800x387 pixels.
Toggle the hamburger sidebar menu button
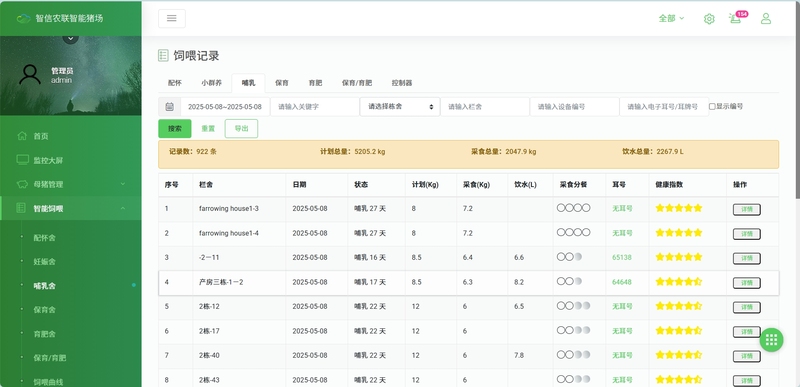click(172, 18)
